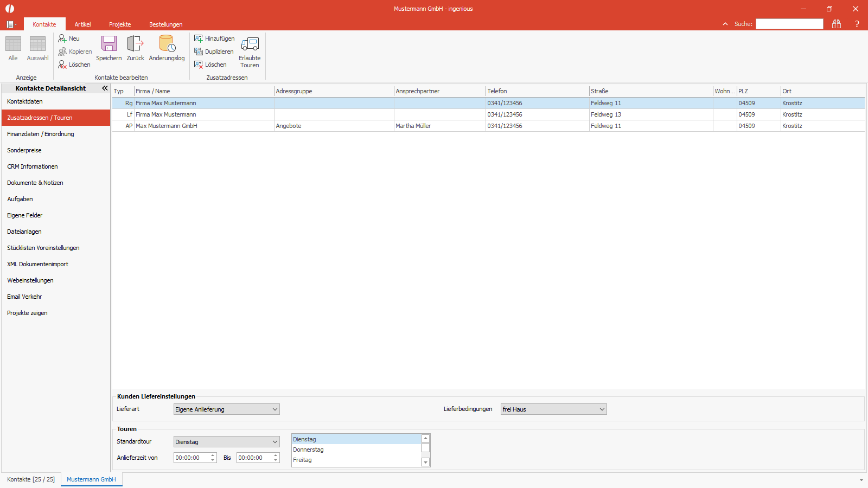Create a new contact with Neu
868x488 pixels.
[69, 38]
